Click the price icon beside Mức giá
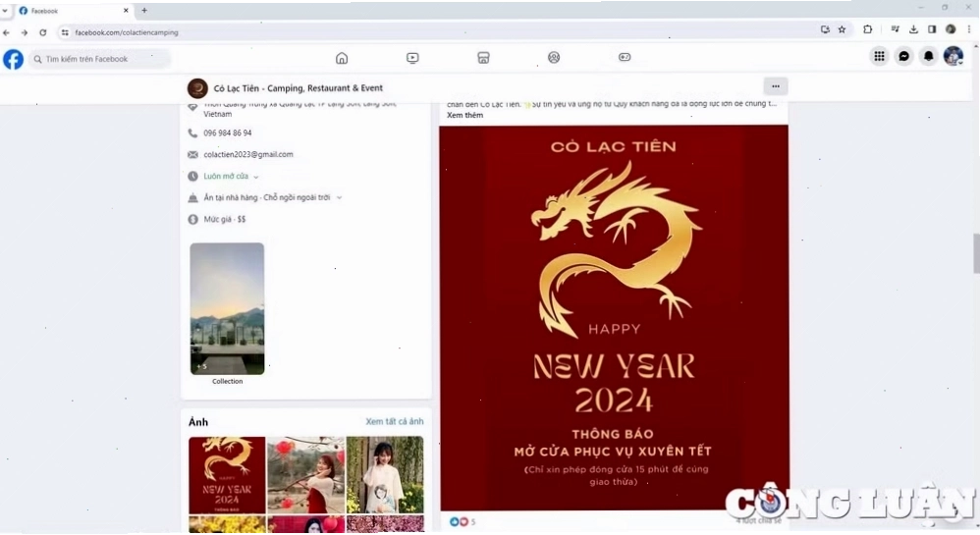This screenshot has height=535, width=980. click(192, 219)
